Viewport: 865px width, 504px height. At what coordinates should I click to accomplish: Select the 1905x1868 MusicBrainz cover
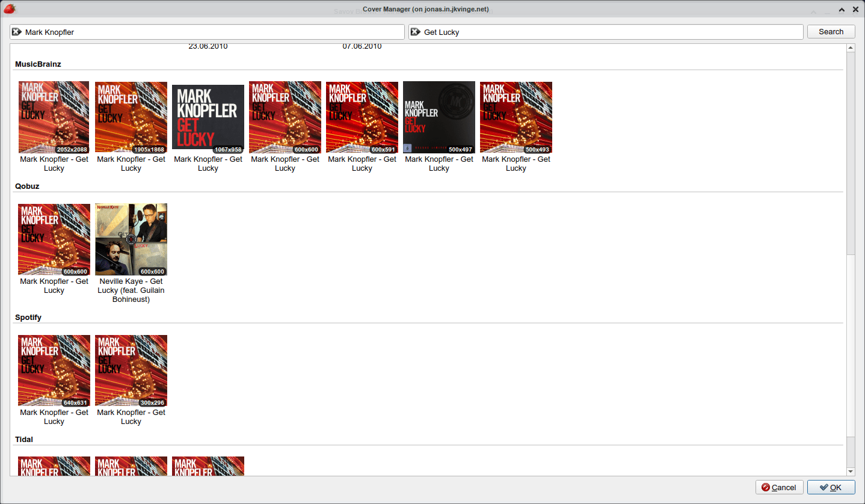131,117
